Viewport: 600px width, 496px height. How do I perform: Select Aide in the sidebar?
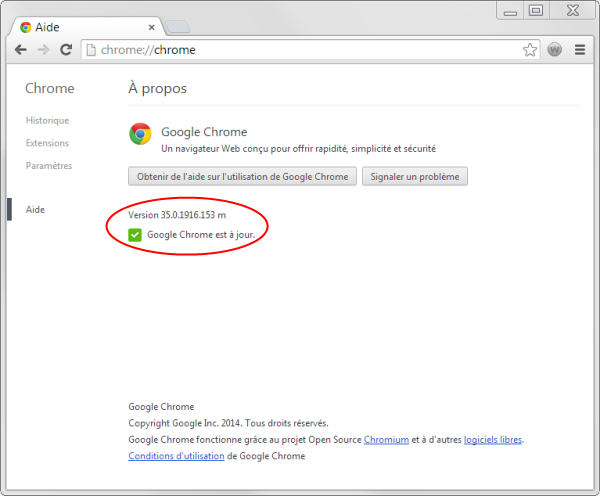coord(35,210)
